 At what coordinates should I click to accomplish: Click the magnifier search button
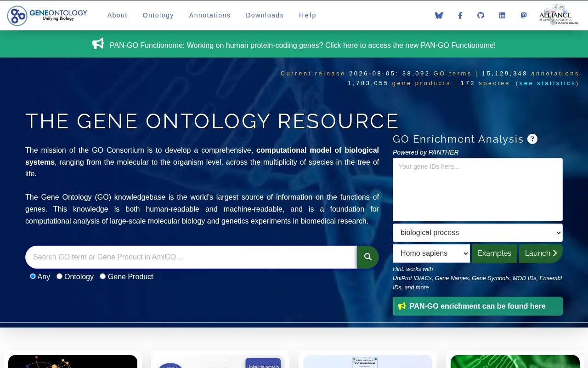368,257
